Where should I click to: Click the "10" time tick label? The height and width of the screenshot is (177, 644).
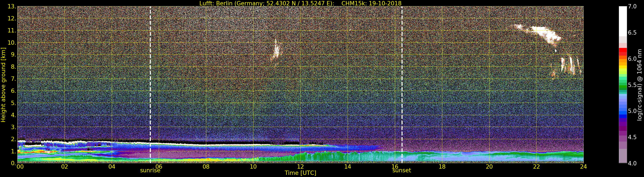coord(253,167)
